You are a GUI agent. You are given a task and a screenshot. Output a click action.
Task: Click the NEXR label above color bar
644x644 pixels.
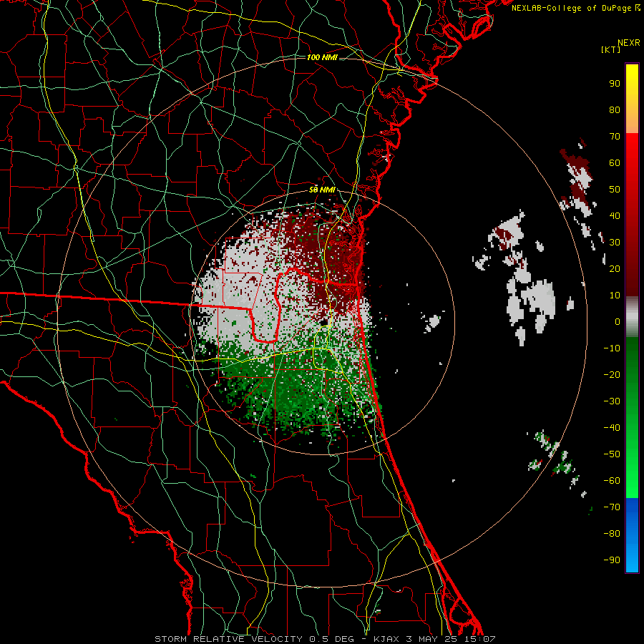(629, 43)
